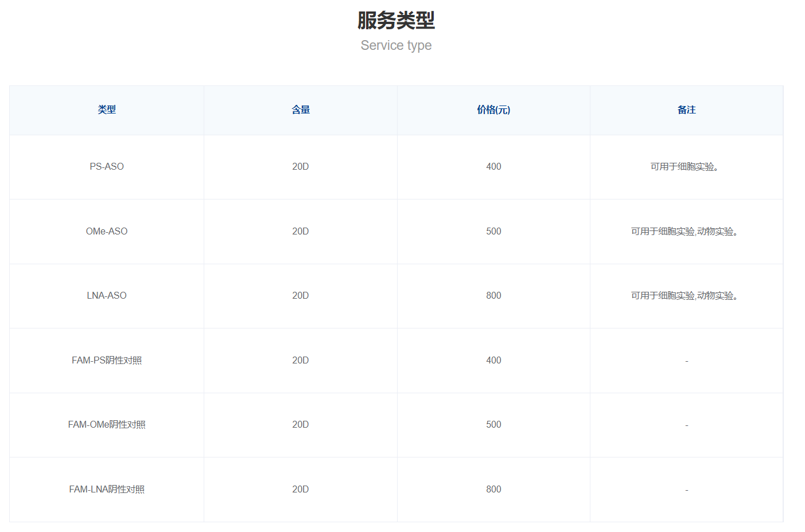Click the 备注 column header
This screenshot has width=805, height=532.
tap(686, 109)
